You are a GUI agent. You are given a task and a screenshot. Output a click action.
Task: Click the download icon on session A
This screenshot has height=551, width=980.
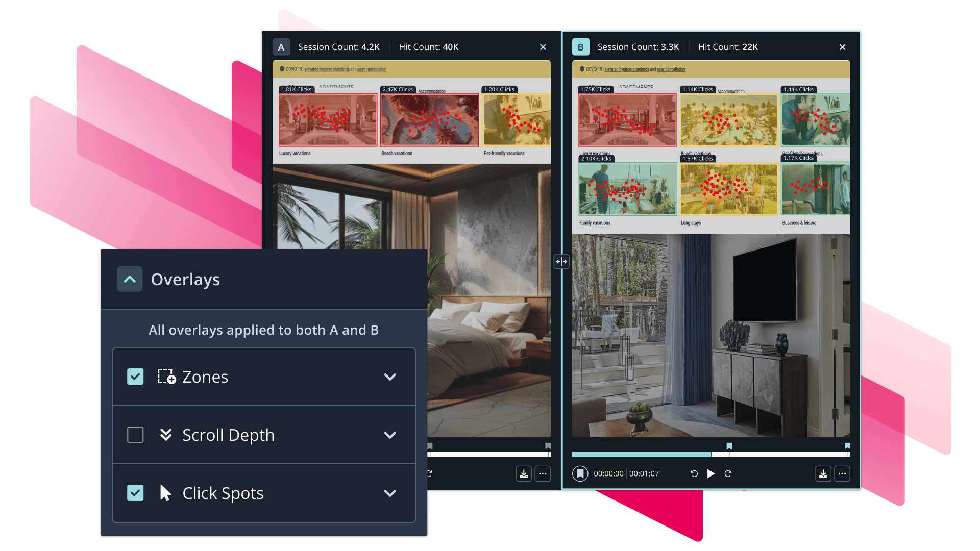524,473
